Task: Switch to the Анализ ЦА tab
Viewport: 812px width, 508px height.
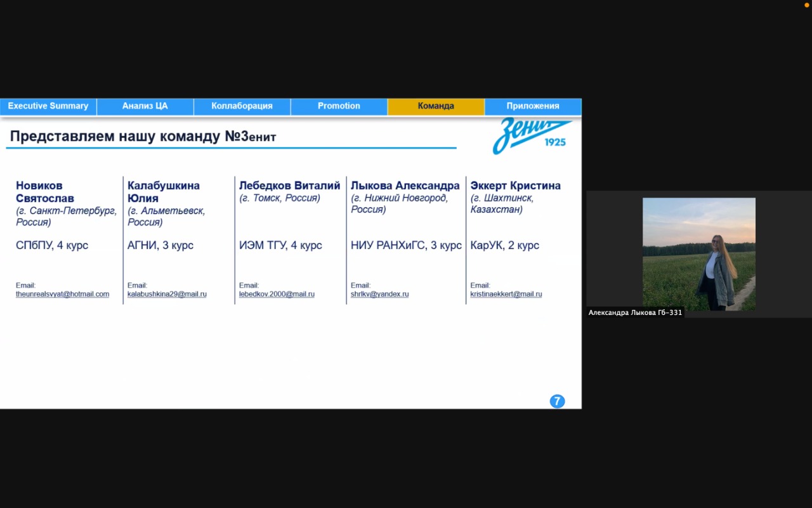Action: 145,106
